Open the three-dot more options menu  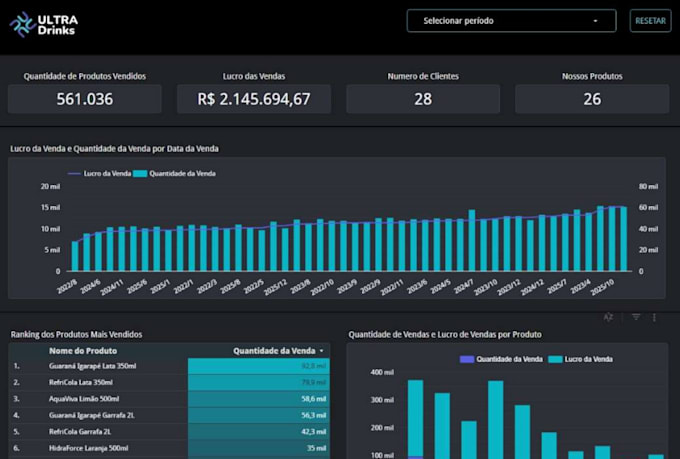pyautogui.click(x=654, y=318)
